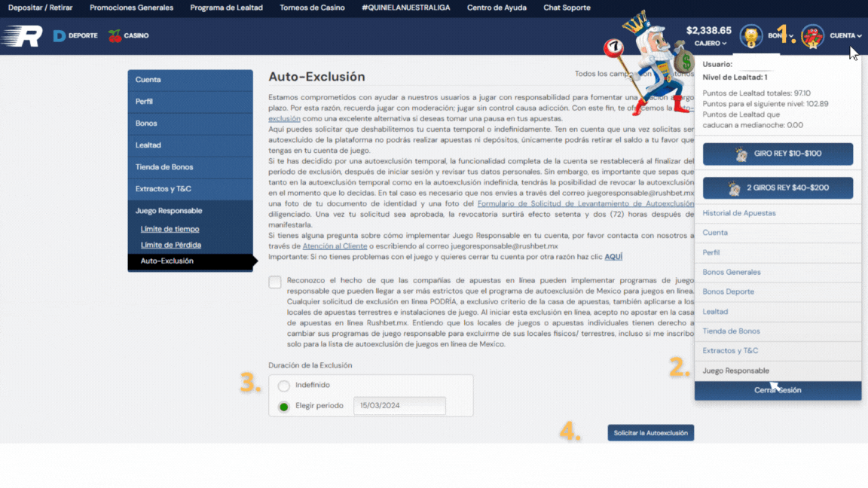Open Límite de tiempo sub-item
This screenshot has height=488, width=868.
[170, 229]
